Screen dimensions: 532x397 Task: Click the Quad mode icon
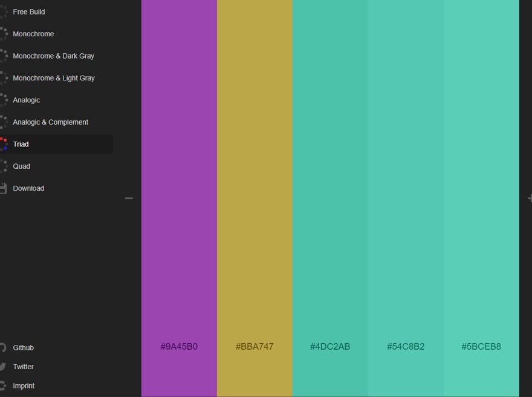pyautogui.click(x=5, y=166)
